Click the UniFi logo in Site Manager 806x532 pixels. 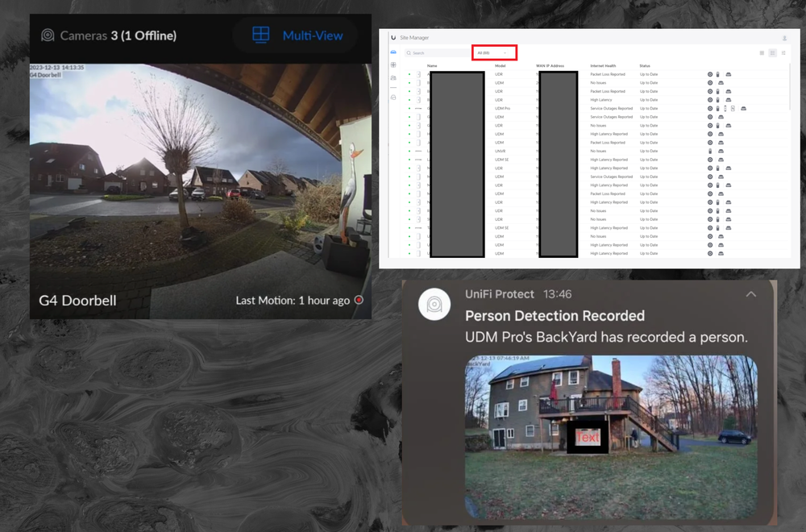392,37
